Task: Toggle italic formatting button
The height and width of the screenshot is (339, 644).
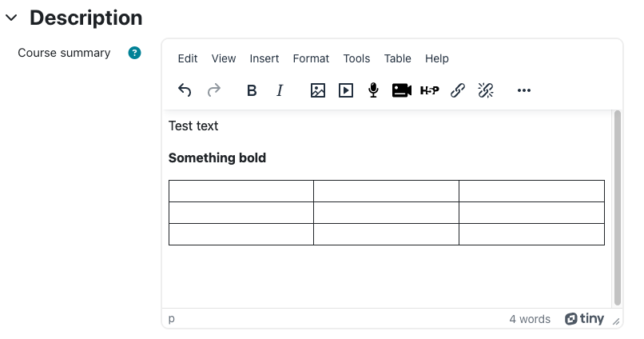Action: coord(280,90)
